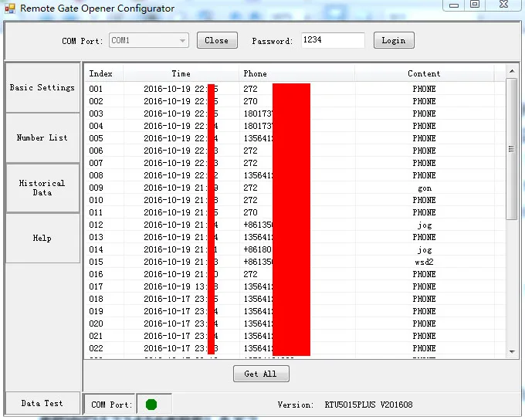Maximize the Configurator window
The image size is (525, 420).
tap(475, 5)
